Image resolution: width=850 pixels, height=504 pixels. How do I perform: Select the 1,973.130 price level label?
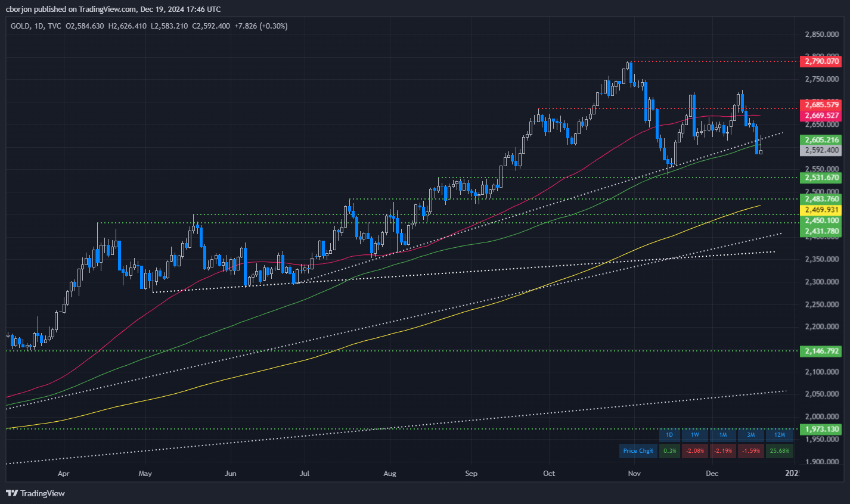[x=822, y=429]
